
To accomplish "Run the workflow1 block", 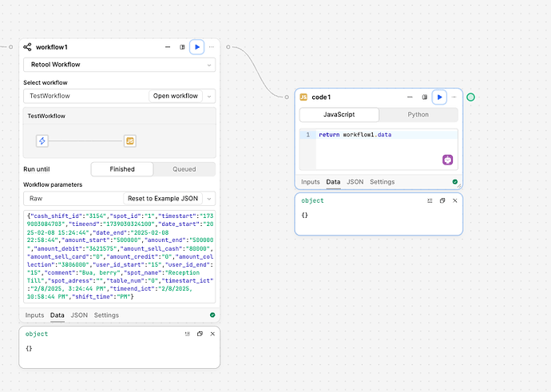I will point(196,47).
